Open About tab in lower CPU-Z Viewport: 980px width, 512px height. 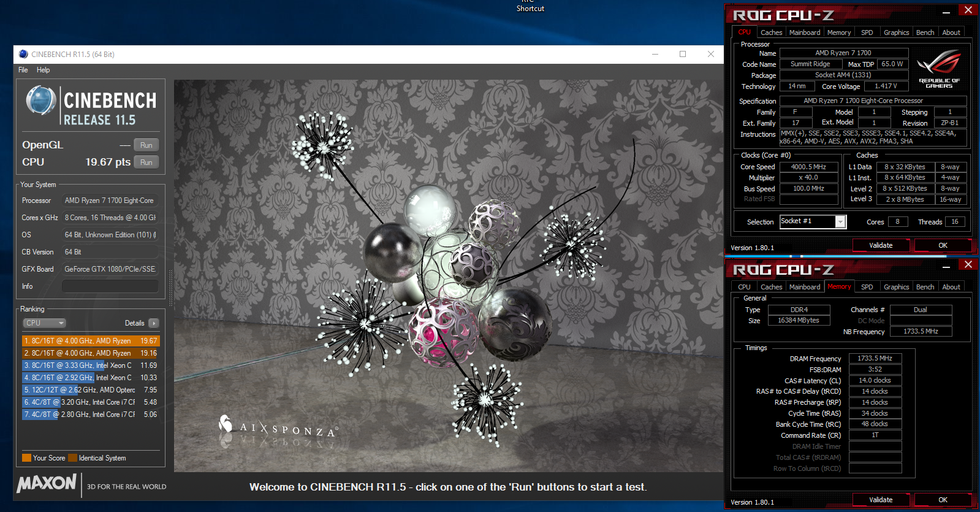(x=951, y=287)
